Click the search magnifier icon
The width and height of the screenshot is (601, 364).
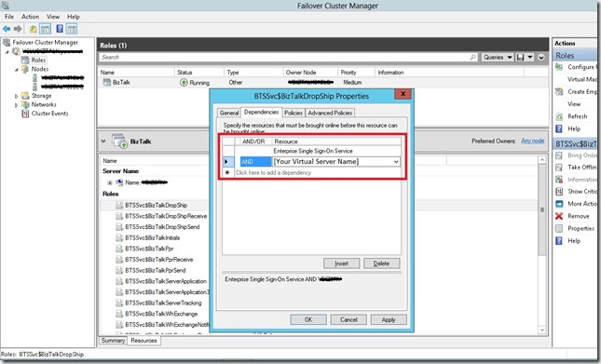473,57
